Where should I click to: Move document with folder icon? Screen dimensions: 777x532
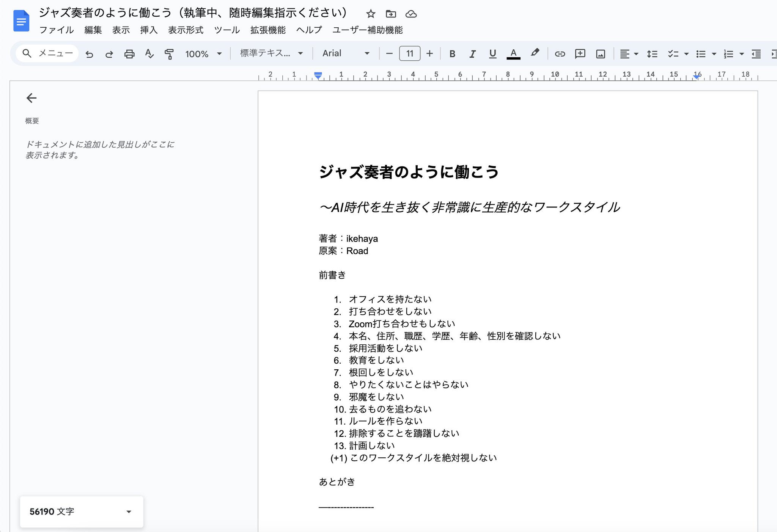click(391, 14)
